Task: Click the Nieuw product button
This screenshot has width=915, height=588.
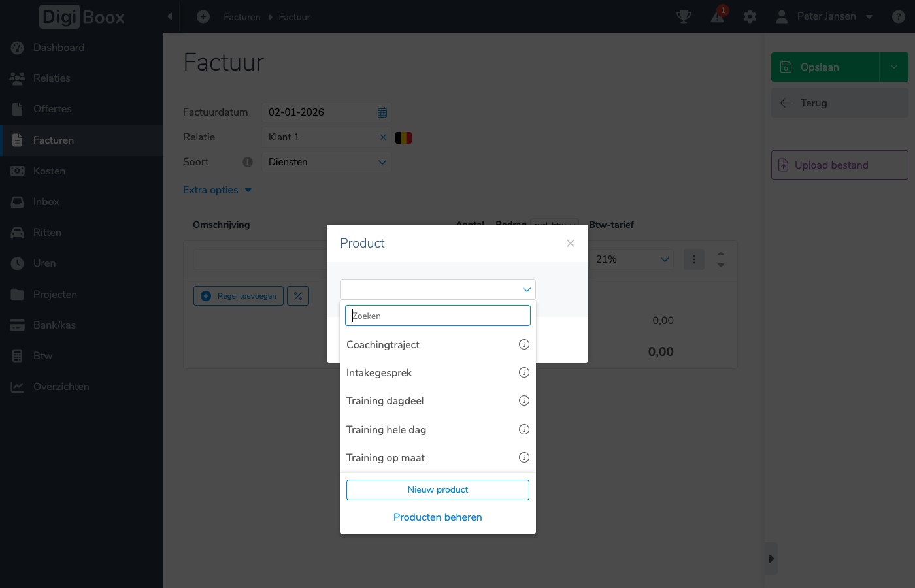Action: point(438,490)
